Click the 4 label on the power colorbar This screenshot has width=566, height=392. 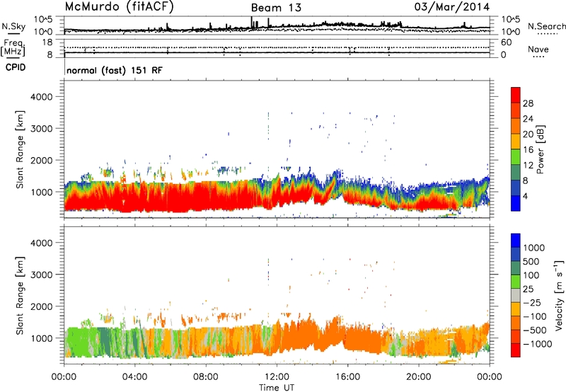(525, 196)
